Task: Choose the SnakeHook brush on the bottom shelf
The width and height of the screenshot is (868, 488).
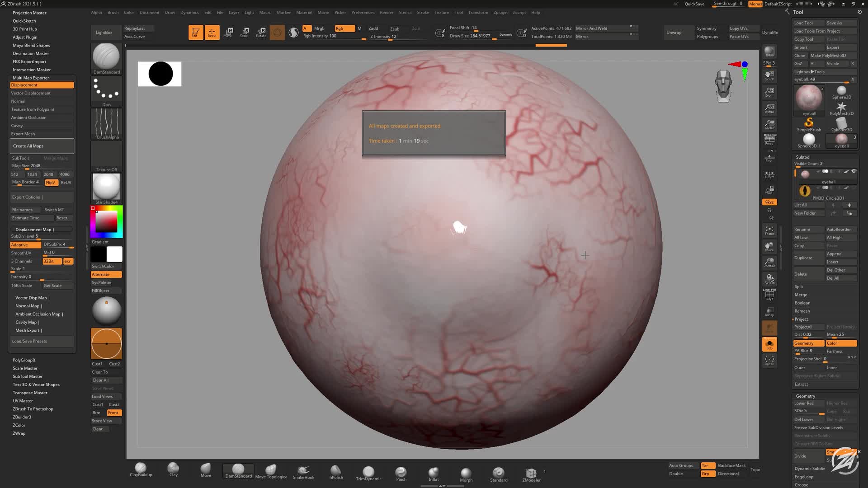Action: [x=303, y=472]
